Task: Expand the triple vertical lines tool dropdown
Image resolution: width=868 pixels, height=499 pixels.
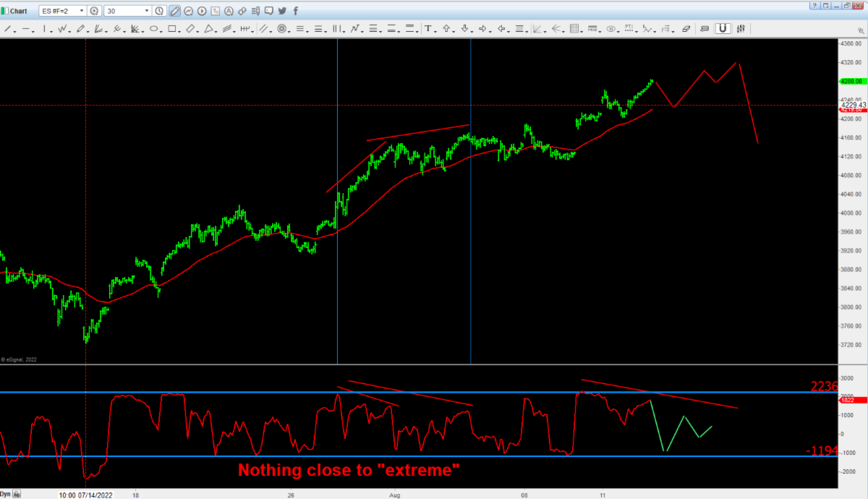Action: tap(344, 31)
